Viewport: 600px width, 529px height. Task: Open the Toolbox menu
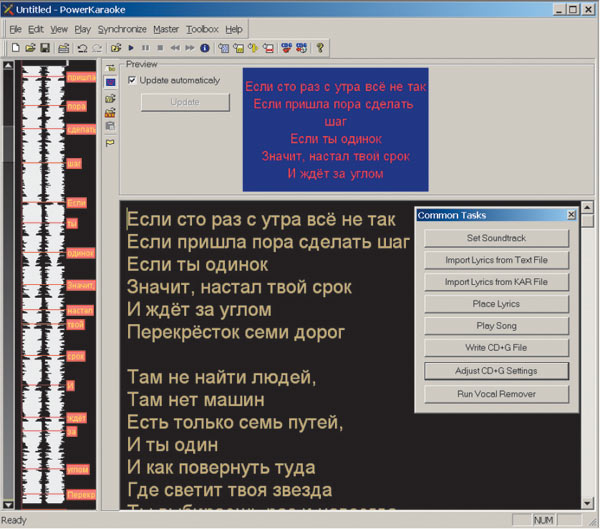(x=202, y=30)
